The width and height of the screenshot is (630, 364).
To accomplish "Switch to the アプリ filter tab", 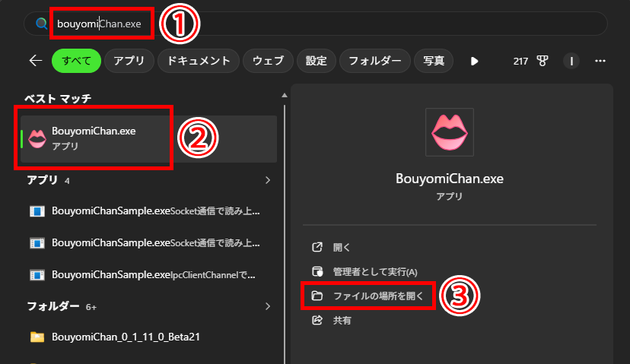I will click(129, 61).
